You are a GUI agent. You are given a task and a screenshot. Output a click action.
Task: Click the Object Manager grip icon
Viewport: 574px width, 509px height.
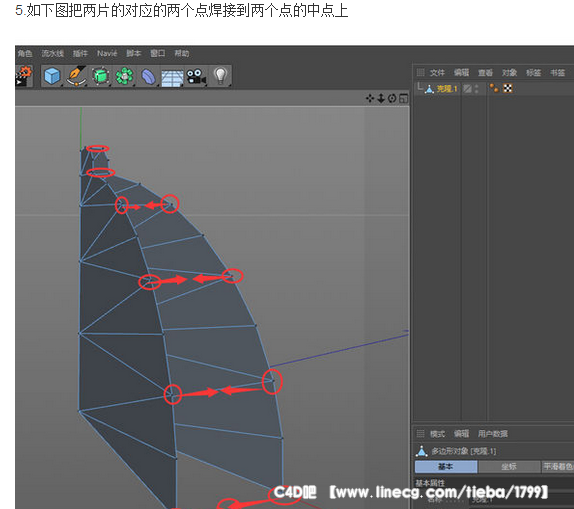pyautogui.click(x=421, y=73)
